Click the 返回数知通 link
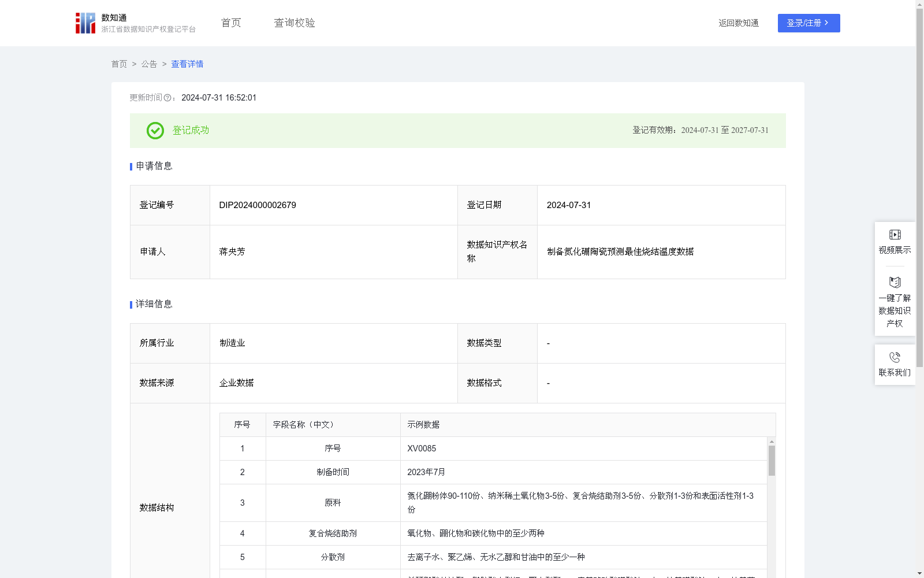The width and height of the screenshot is (924, 578). point(739,23)
